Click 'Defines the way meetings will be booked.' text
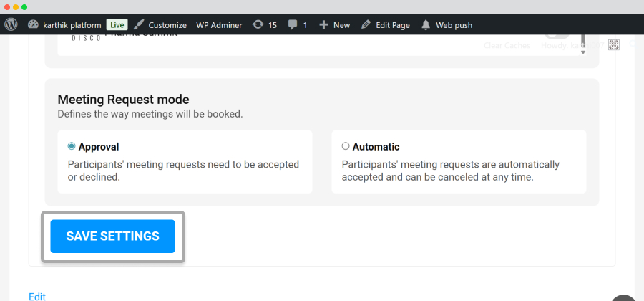This screenshot has width=644, height=301. coord(150,114)
